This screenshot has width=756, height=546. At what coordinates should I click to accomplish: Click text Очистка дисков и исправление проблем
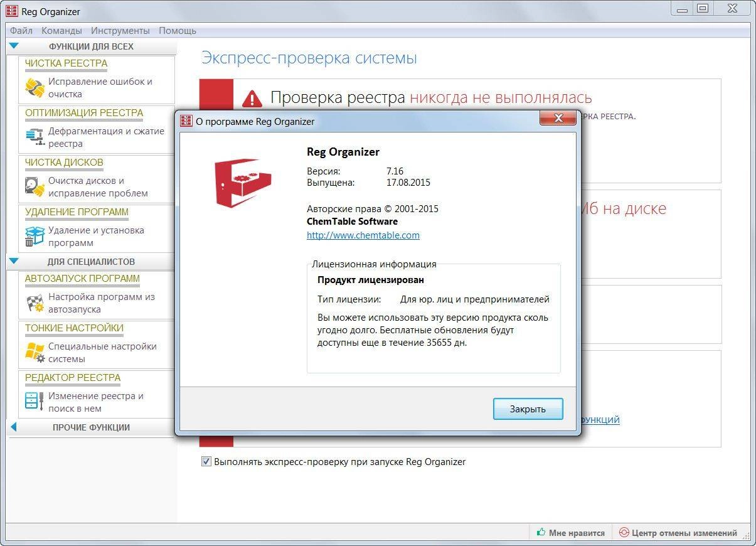click(98, 187)
